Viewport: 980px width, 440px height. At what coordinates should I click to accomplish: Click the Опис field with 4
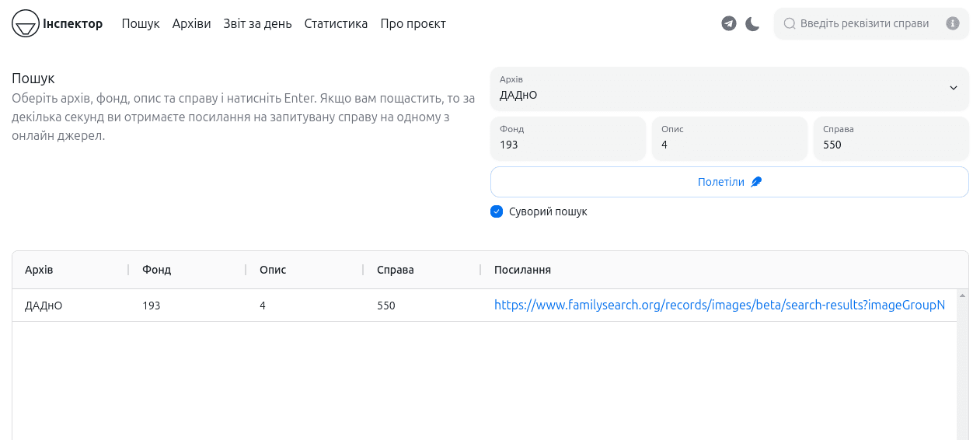(730, 138)
